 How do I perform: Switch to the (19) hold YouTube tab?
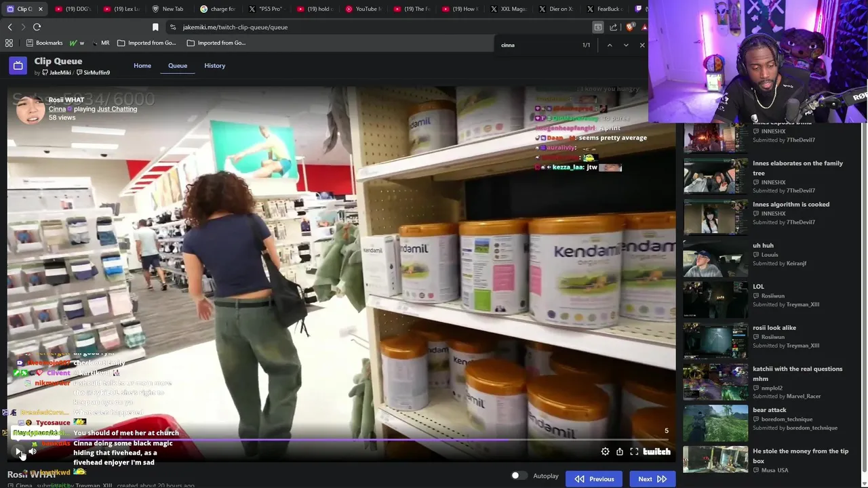315,9
